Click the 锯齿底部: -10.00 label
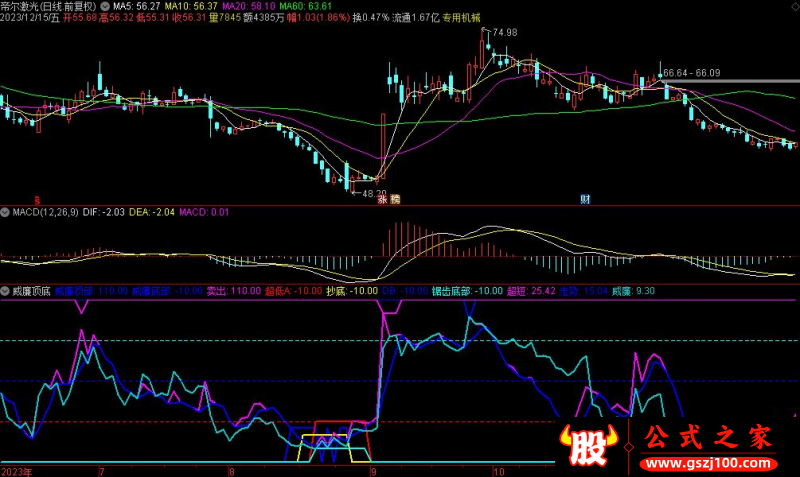 467,291
